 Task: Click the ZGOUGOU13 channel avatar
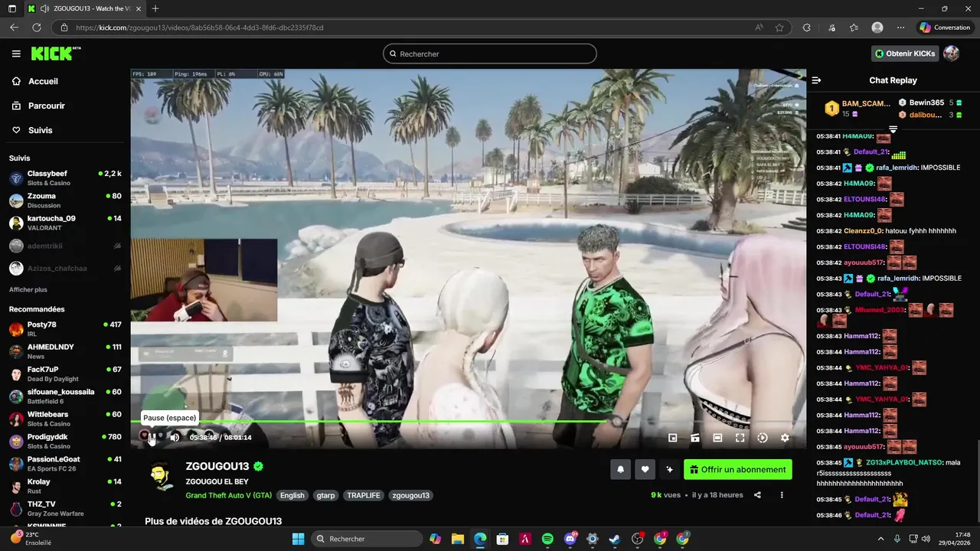160,478
